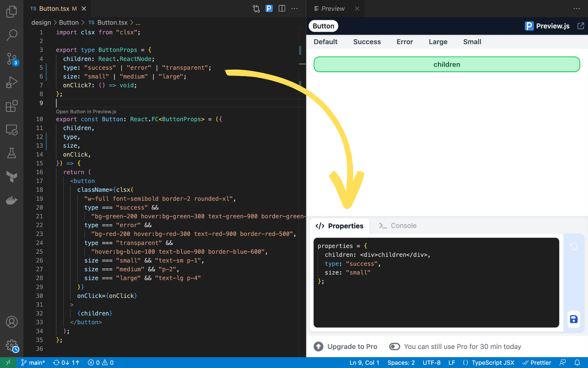
Task: Switch to the Console tab
Action: (x=403, y=225)
